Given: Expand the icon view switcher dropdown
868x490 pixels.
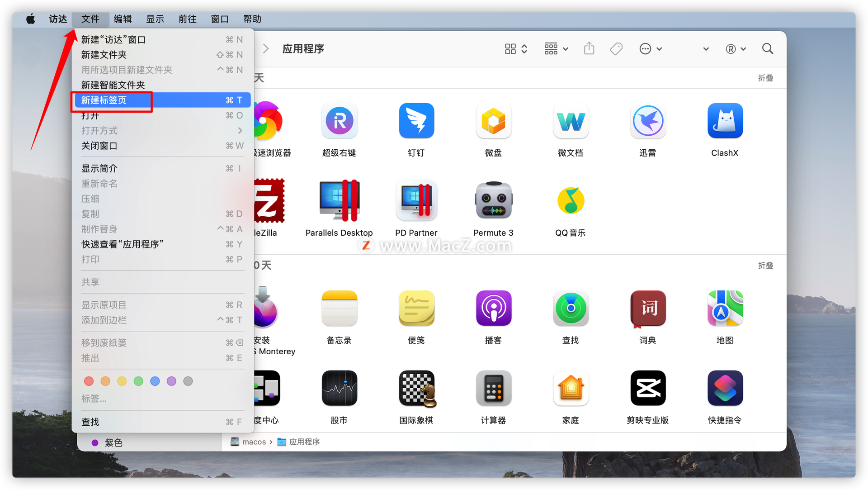Looking at the screenshot, I should (516, 49).
